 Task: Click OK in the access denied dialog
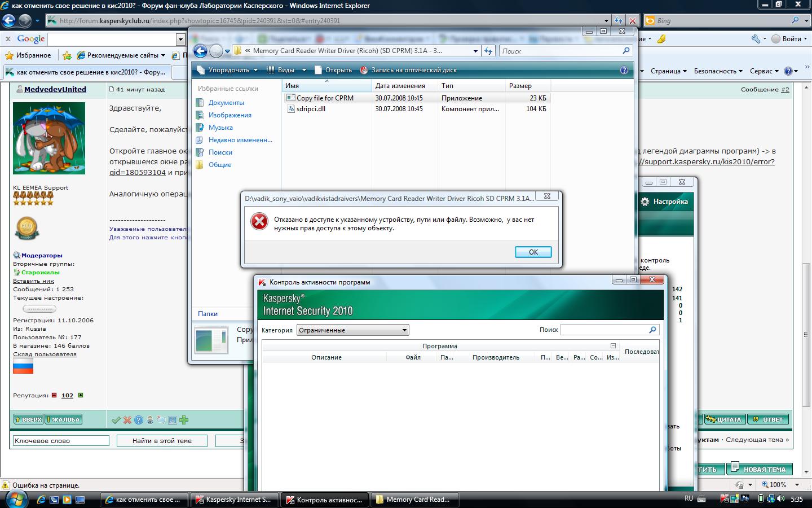pos(533,252)
